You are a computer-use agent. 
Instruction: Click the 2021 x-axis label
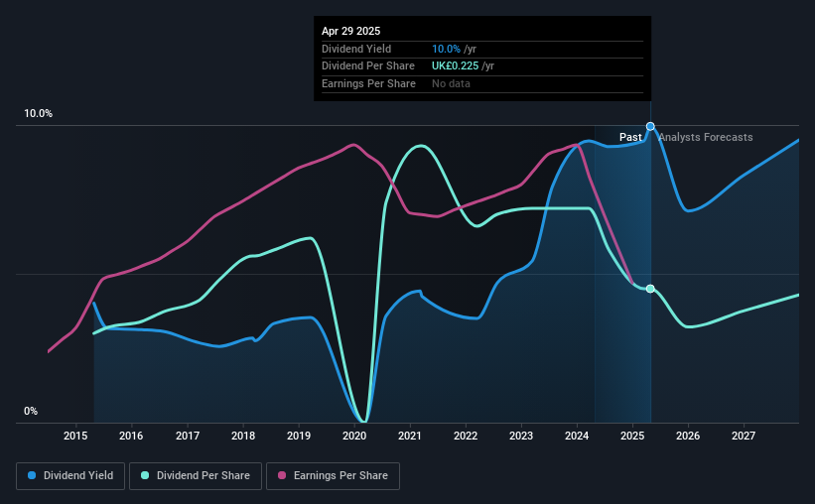(410, 436)
